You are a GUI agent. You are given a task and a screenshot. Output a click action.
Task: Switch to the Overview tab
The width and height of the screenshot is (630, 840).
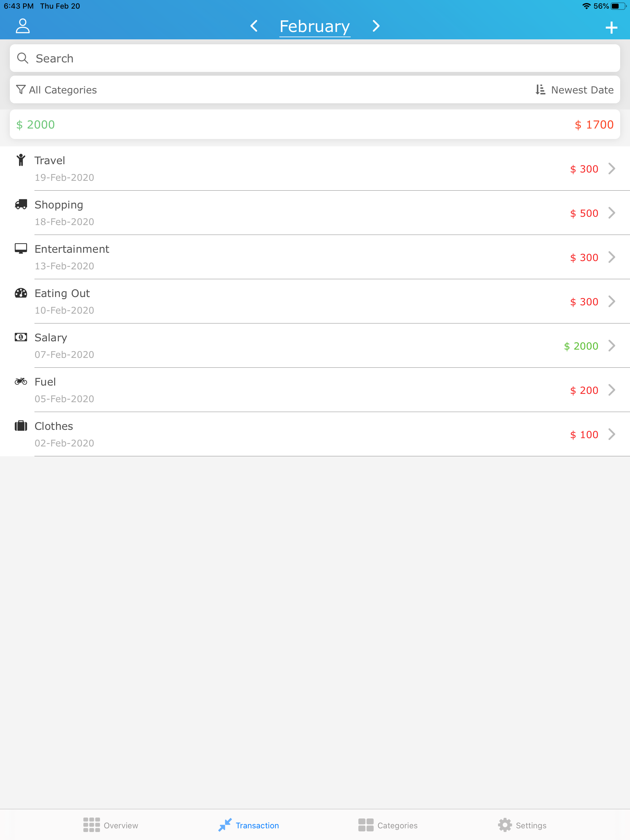(x=110, y=825)
